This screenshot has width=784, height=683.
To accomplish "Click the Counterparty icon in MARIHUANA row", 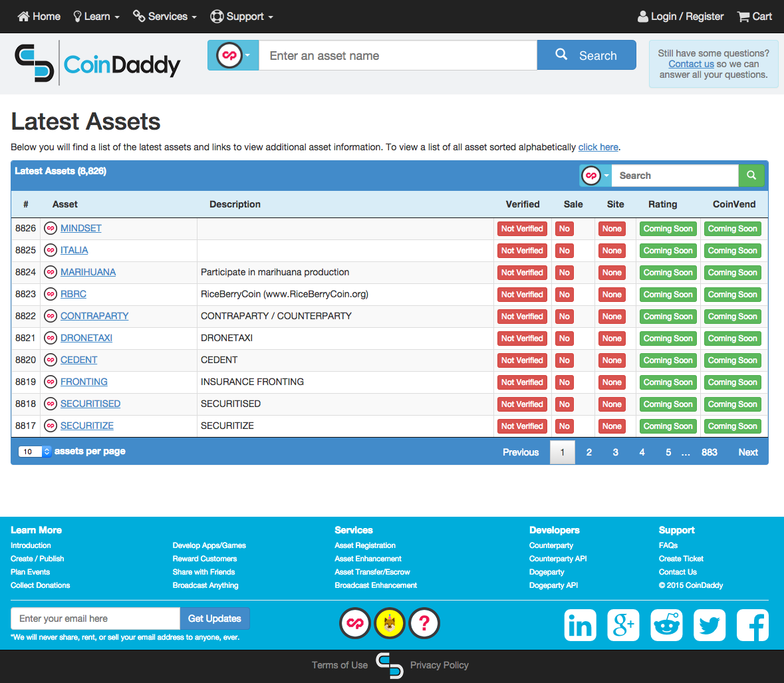I will tap(51, 273).
